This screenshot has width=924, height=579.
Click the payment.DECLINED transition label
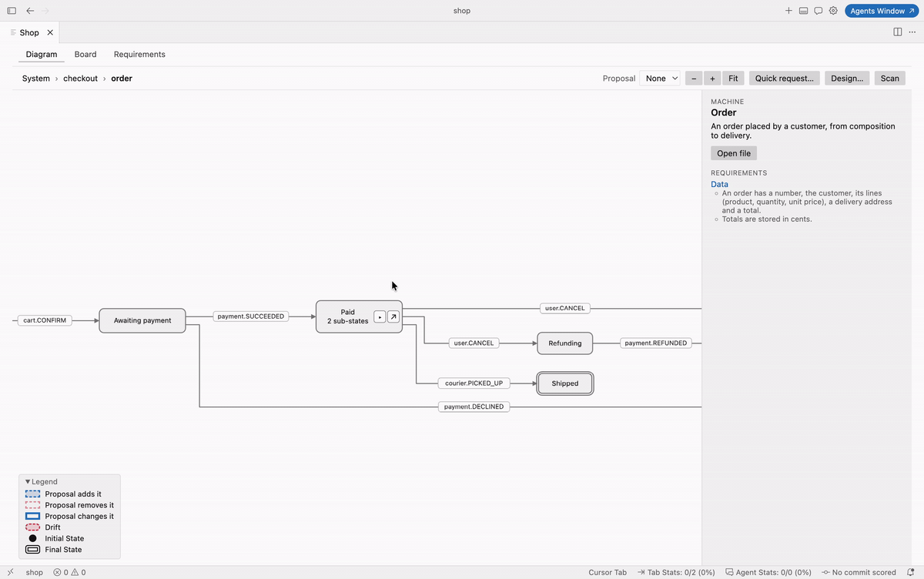tap(474, 407)
